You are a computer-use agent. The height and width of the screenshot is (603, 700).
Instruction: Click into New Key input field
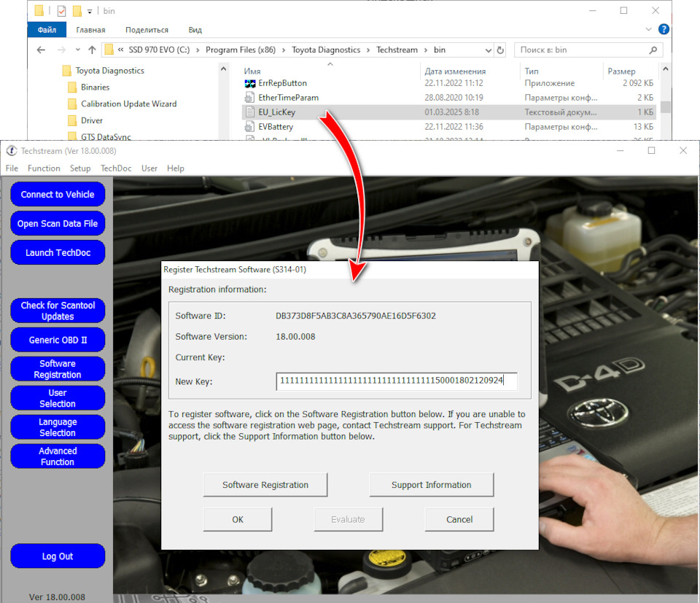click(397, 381)
